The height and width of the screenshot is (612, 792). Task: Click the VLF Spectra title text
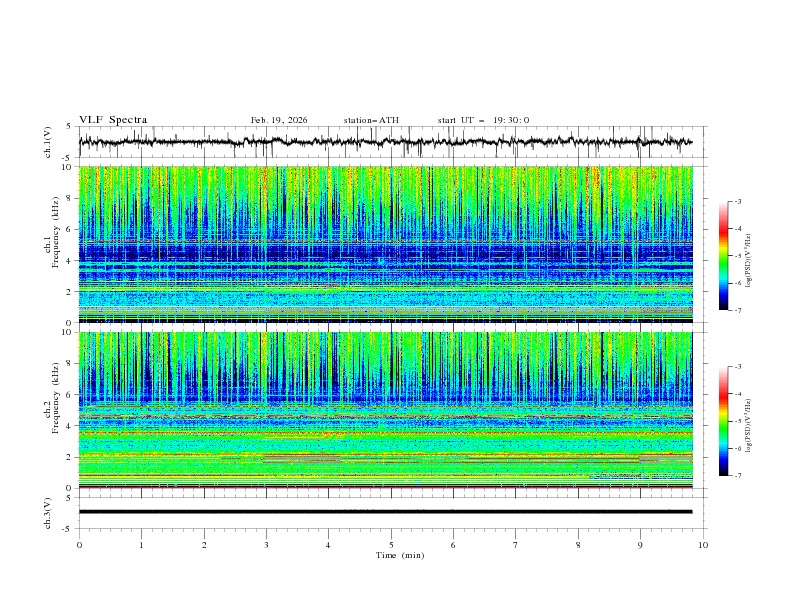(113, 120)
